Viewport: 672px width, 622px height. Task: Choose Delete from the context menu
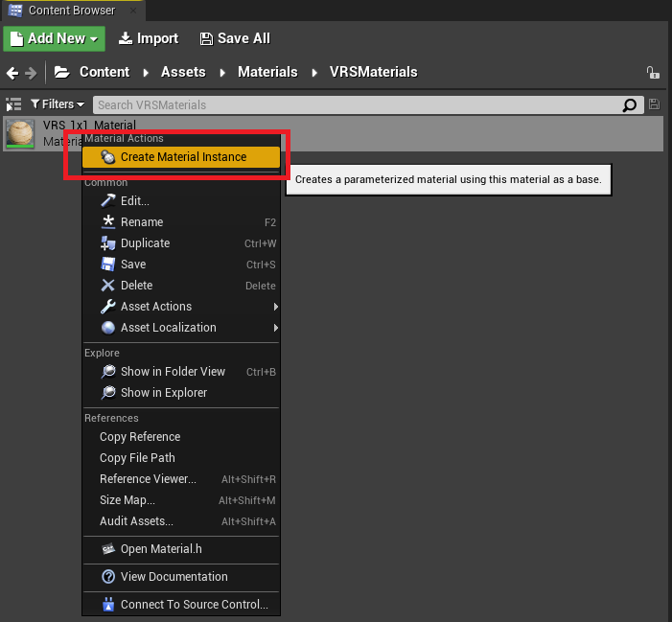(x=181, y=285)
